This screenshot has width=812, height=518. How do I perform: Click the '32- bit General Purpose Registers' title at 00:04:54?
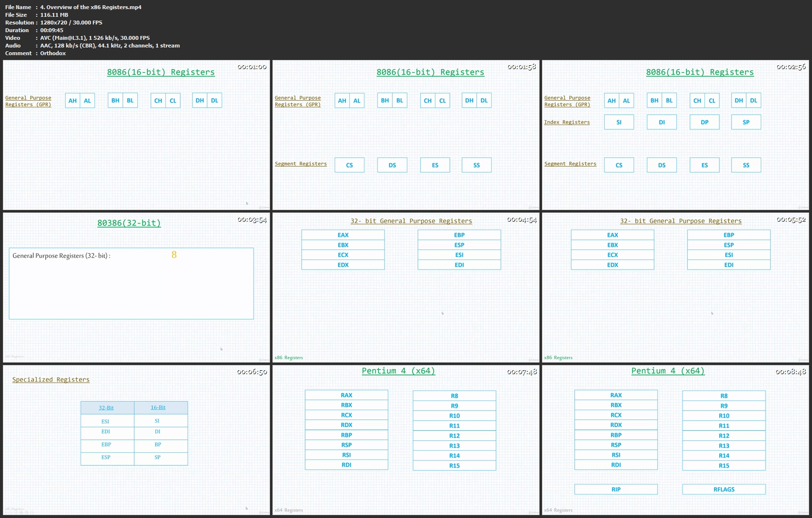pos(411,221)
